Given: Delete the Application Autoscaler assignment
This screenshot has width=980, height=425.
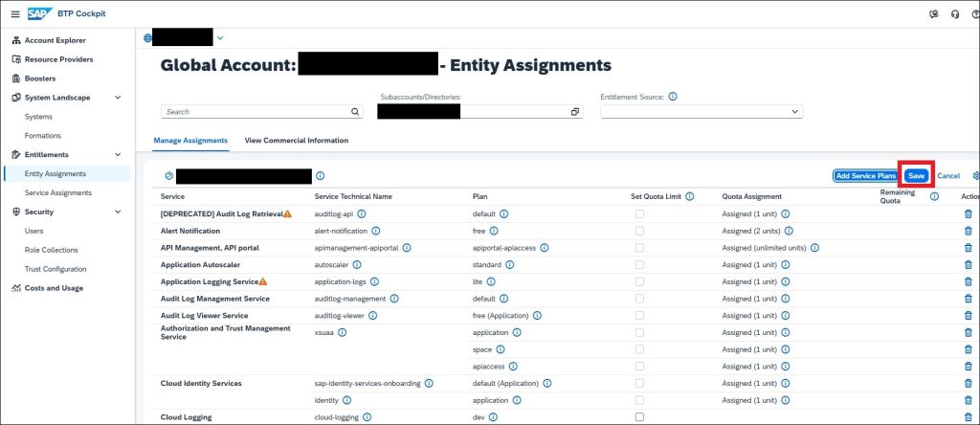Looking at the screenshot, I should point(969,264).
